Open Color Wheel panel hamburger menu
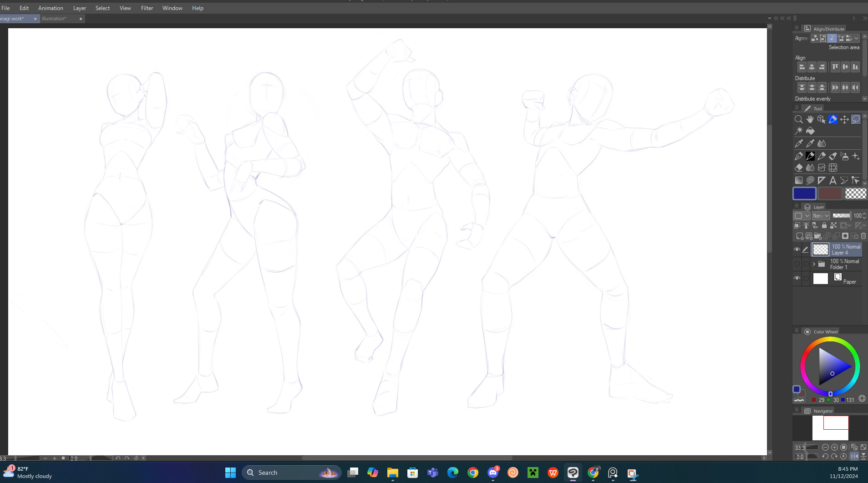 point(797,331)
